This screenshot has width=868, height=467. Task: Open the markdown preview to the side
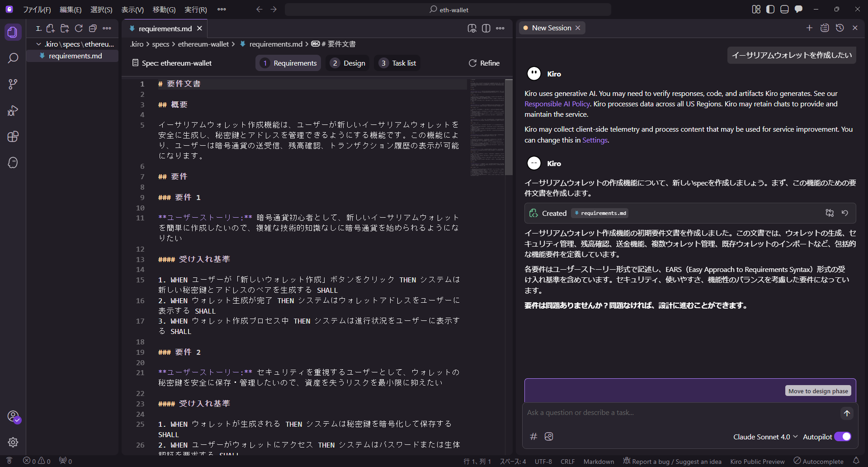click(472, 28)
